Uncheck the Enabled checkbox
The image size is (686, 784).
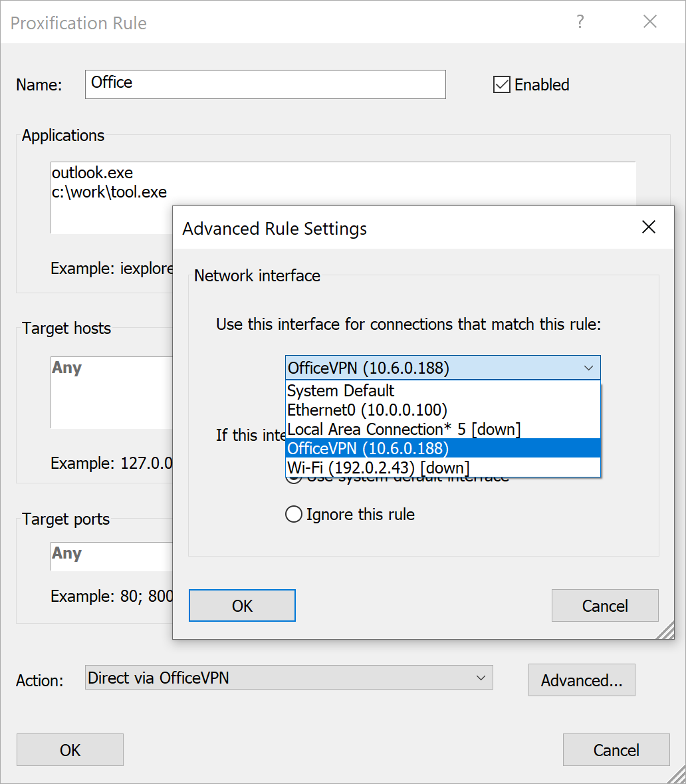click(x=501, y=84)
